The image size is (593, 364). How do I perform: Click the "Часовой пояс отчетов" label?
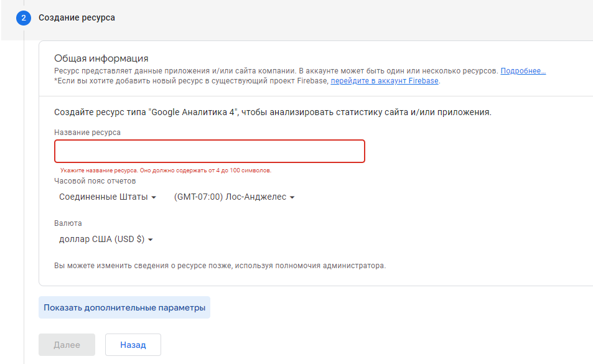click(95, 181)
